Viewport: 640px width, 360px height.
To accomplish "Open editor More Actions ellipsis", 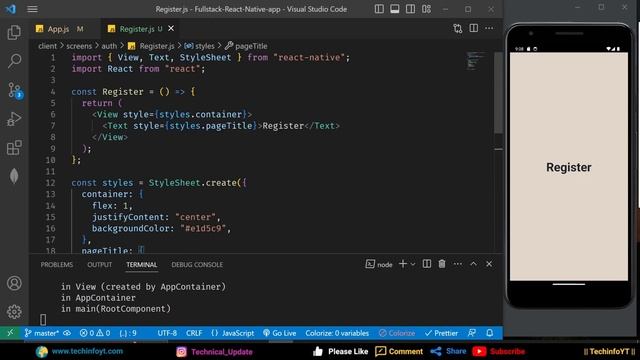I will [x=489, y=28].
